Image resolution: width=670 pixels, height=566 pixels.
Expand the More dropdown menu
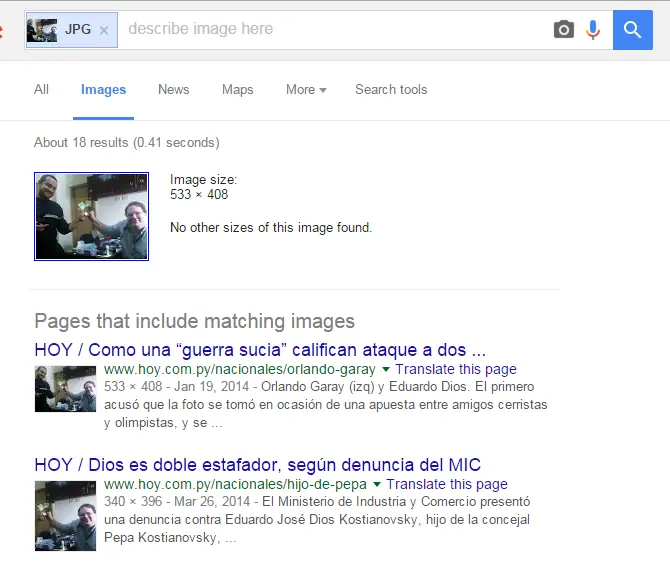306,89
